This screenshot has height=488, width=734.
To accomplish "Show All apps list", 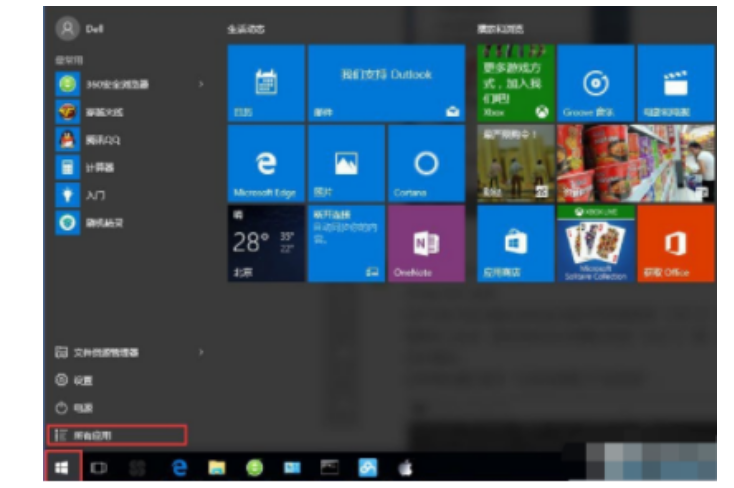I will 117,435.
